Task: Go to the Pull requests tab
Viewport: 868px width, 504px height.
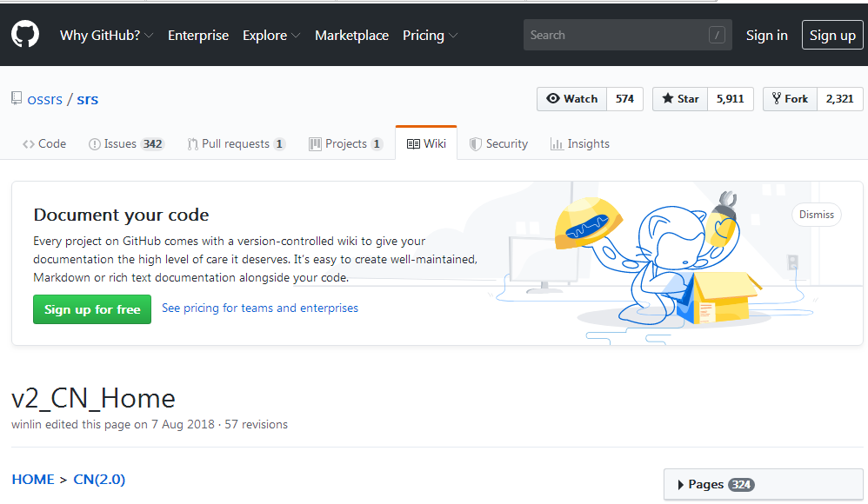Action: pos(236,144)
